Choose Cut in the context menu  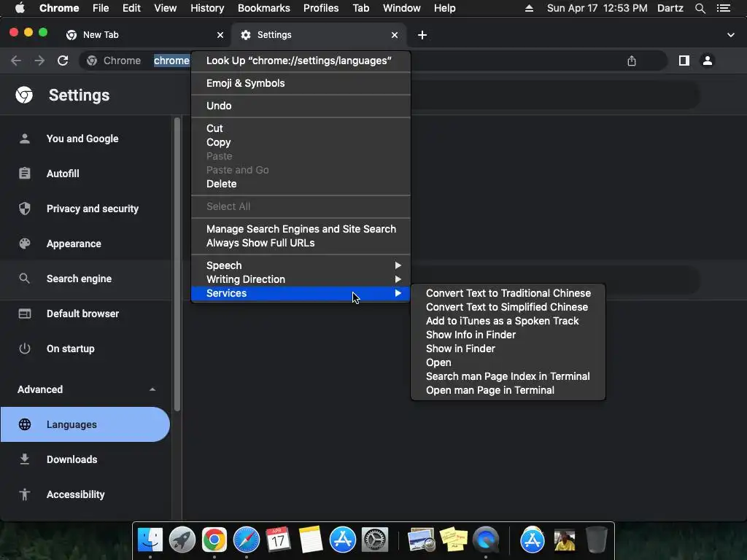pyautogui.click(x=301, y=128)
